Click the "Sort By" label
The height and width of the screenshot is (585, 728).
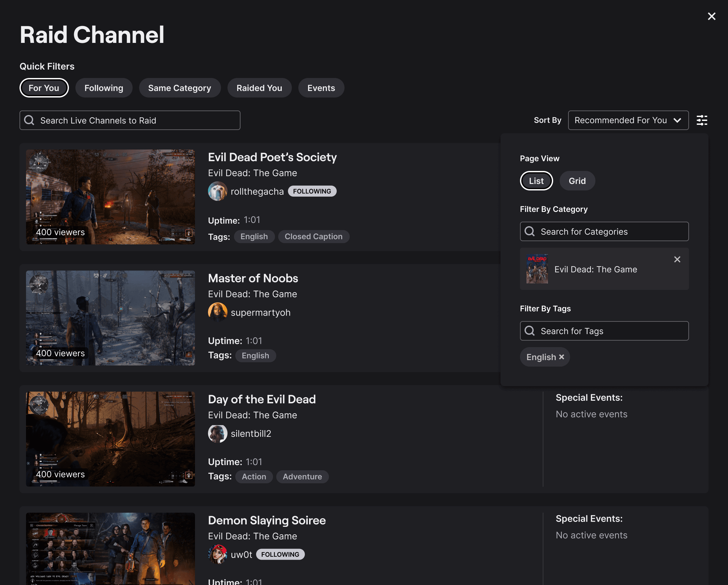547,120
